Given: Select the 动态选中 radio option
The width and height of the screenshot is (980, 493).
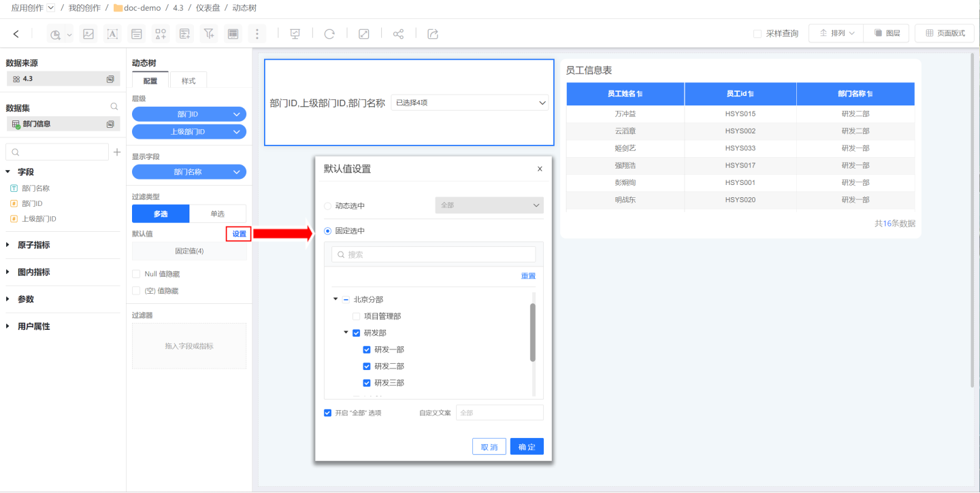Looking at the screenshot, I should 328,205.
